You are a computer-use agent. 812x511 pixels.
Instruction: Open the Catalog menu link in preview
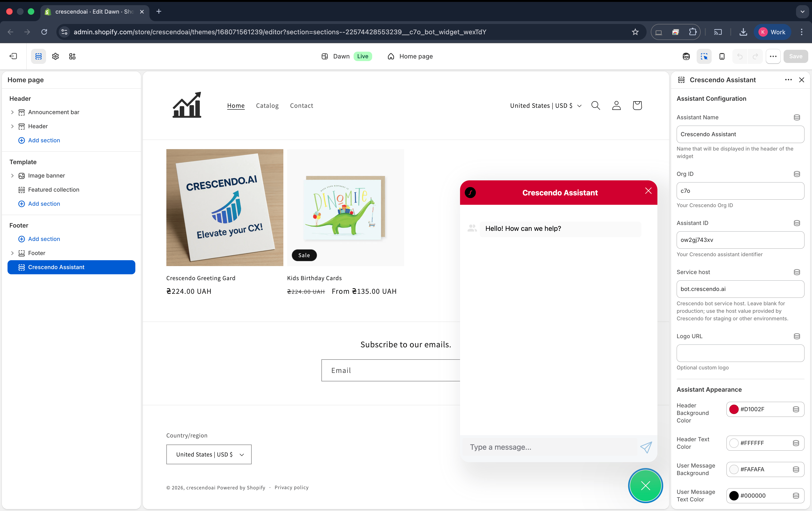pos(267,106)
